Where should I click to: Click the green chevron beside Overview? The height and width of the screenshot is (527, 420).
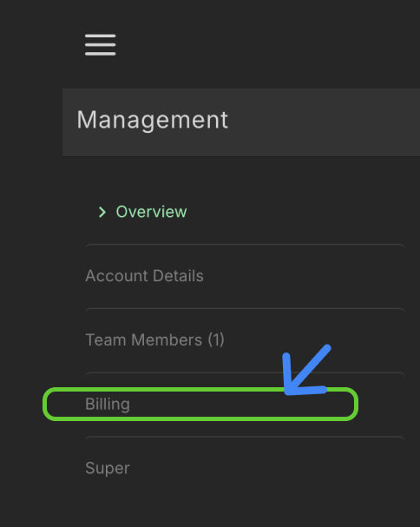tap(102, 212)
